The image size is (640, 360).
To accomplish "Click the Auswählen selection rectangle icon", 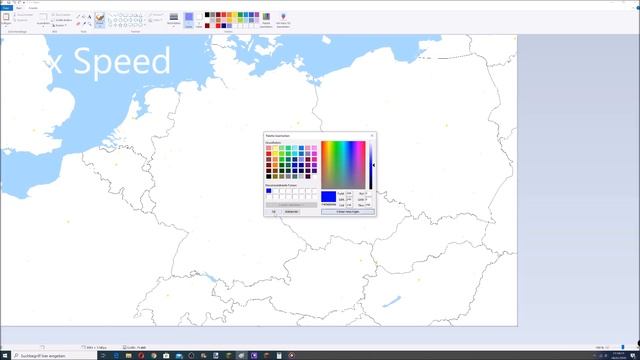I will click(x=43, y=17).
